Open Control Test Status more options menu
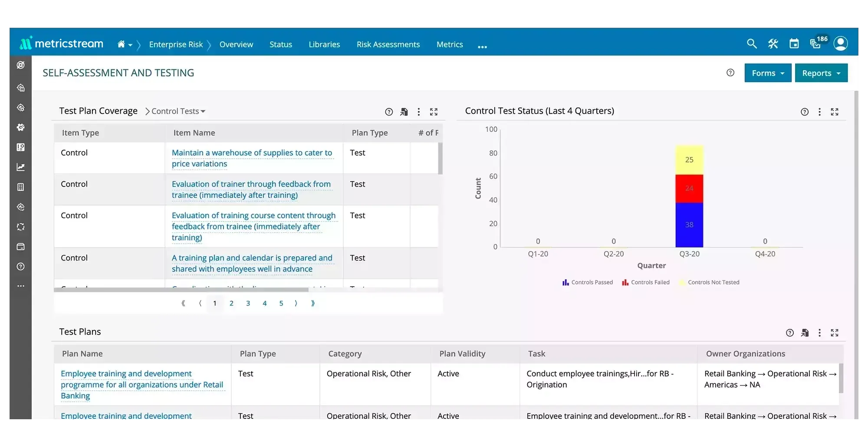Image resolution: width=868 pixels, height=447 pixels. (x=819, y=112)
